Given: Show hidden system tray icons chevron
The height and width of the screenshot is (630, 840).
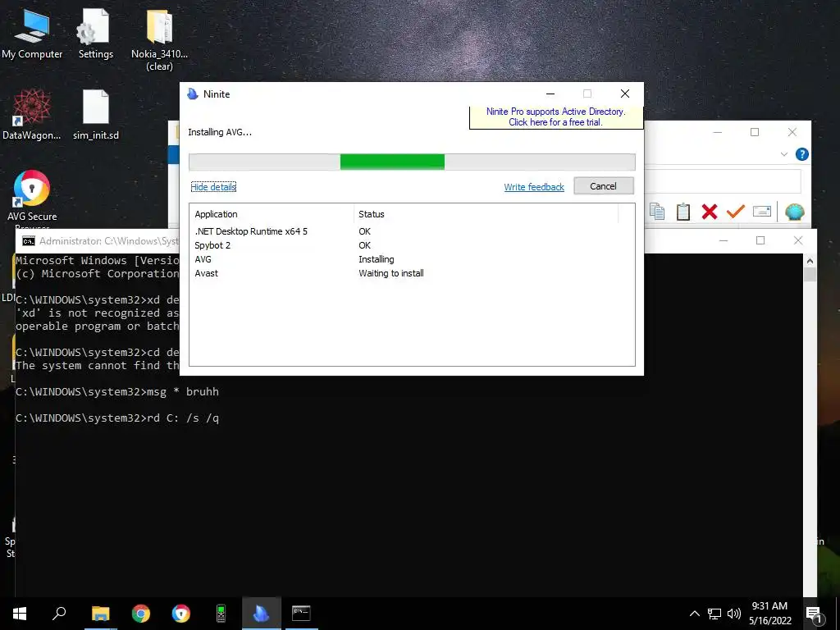Looking at the screenshot, I should (694, 614).
